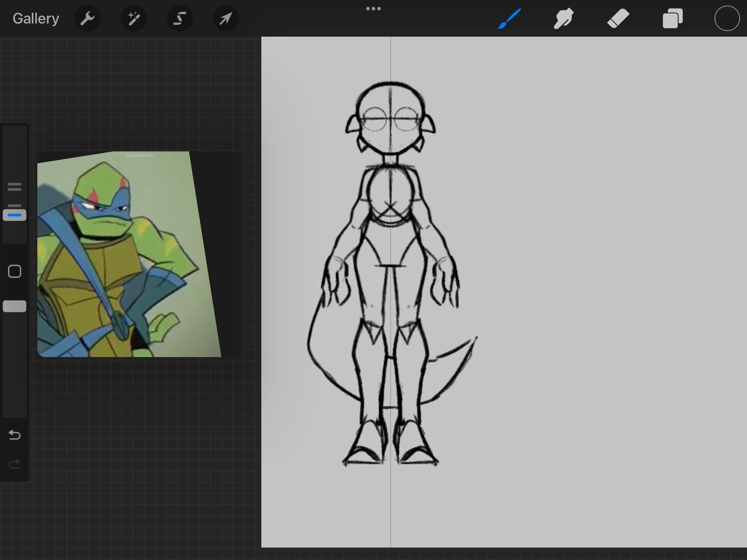Grab the reference window top handle bar

click(139, 156)
